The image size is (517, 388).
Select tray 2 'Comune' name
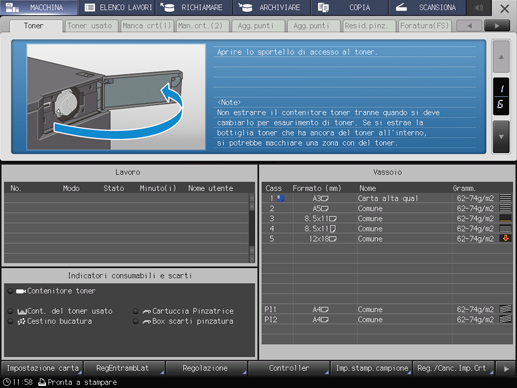pos(370,208)
